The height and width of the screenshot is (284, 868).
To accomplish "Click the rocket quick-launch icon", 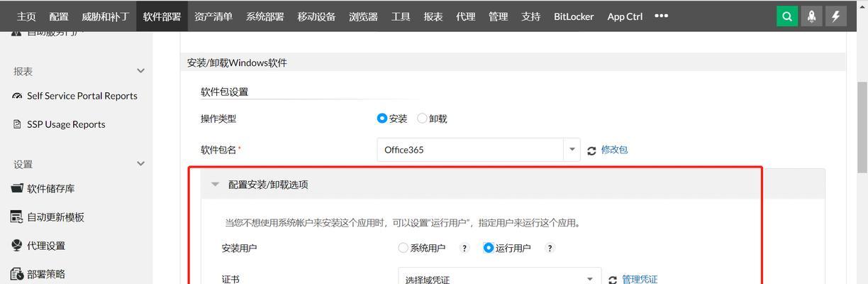I will click(811, 16).
